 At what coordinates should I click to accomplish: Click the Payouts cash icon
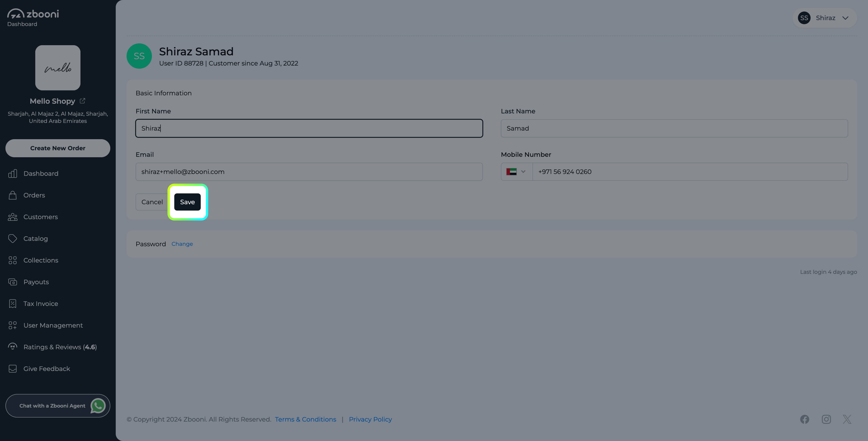point(13,282)
